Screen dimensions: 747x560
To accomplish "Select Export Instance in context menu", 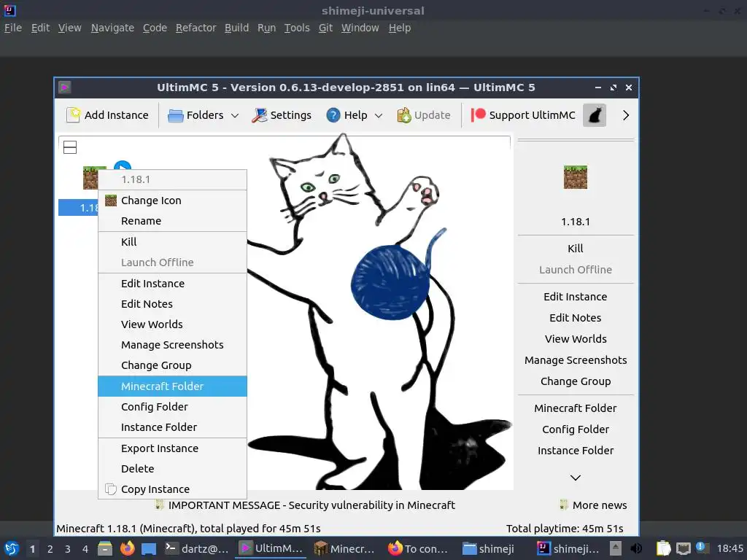I will coord(172,448).
